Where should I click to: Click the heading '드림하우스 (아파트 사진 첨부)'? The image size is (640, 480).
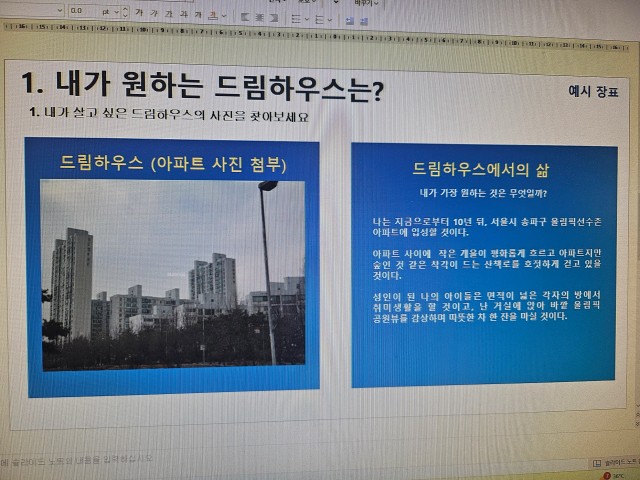[x=173, y=164]
